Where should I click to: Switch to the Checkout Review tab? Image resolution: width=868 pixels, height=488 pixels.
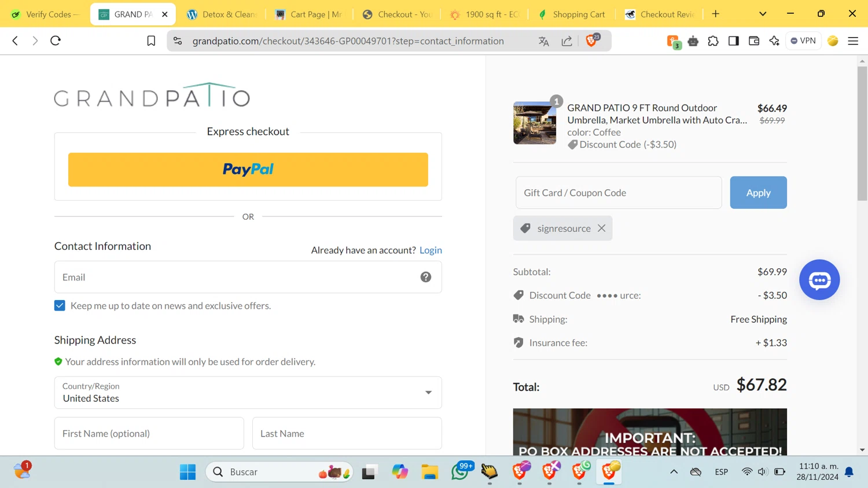pos(661,14)
